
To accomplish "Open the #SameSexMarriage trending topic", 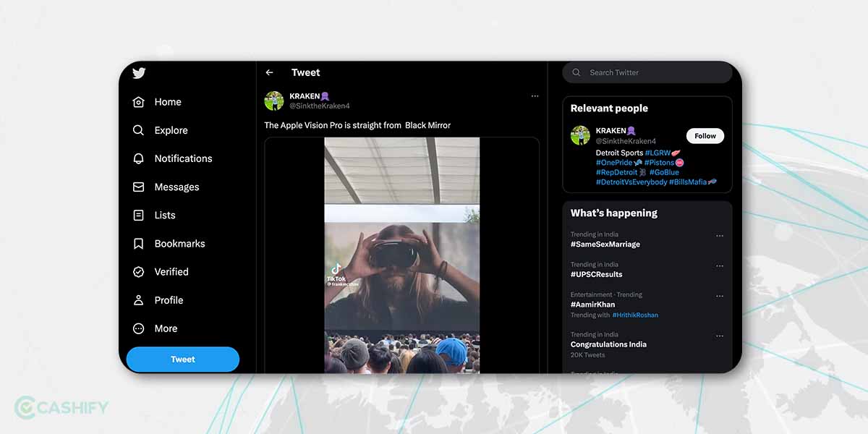I will tap(605, 244).
